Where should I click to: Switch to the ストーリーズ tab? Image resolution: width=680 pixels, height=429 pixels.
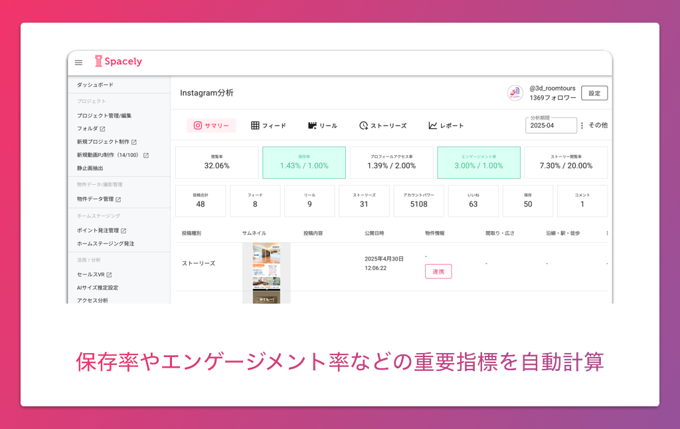pyautogui.click(x=383, y=126)
